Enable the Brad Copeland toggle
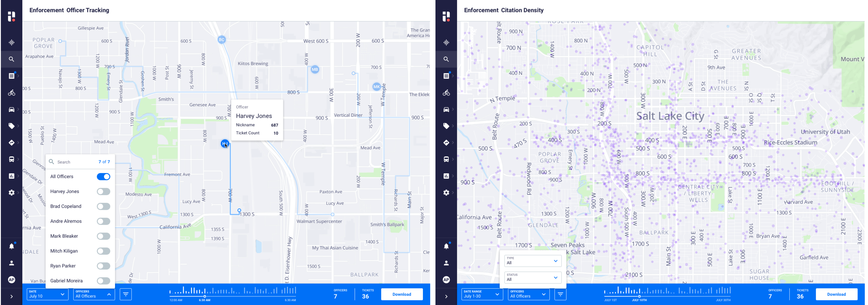 (x=103, y=206)
